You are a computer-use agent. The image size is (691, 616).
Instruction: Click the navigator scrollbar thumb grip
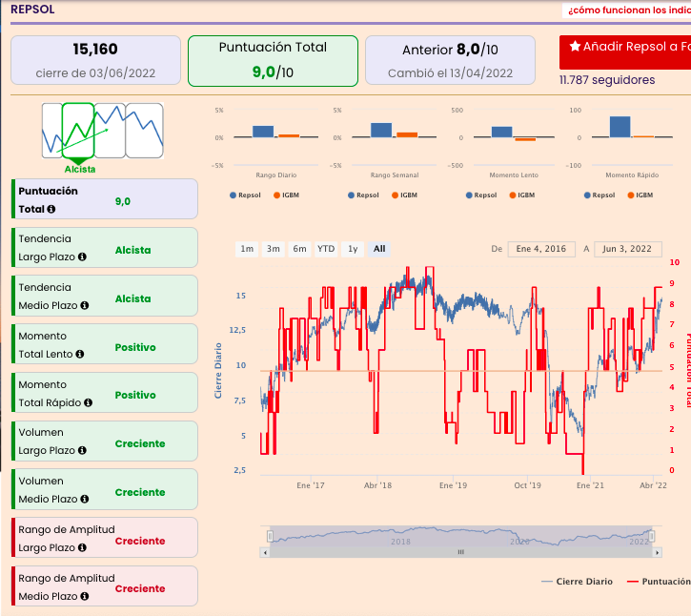click(x=461, y=552)
